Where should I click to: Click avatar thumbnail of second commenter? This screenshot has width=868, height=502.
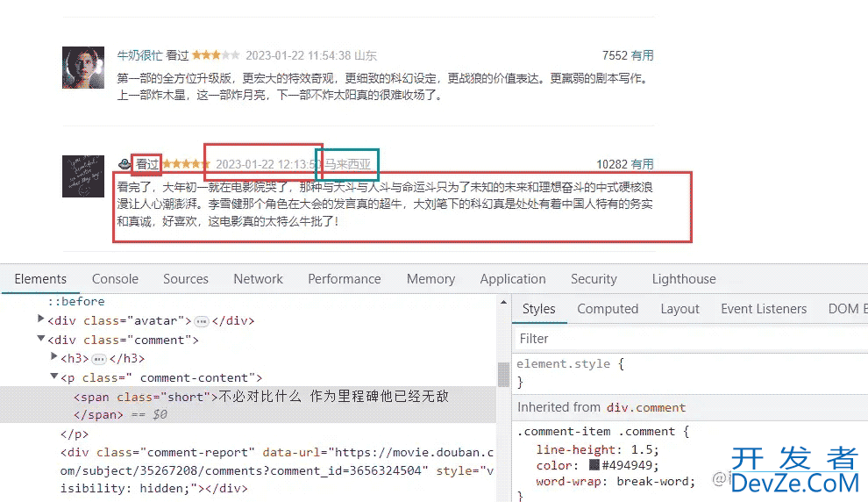[83, 176]
